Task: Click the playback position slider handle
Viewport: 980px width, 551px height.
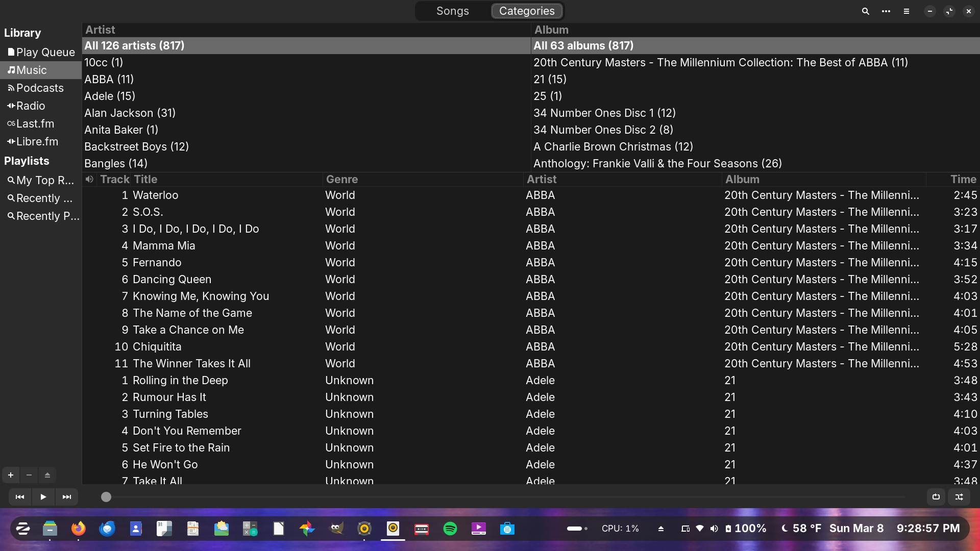Action: [106, 497]
